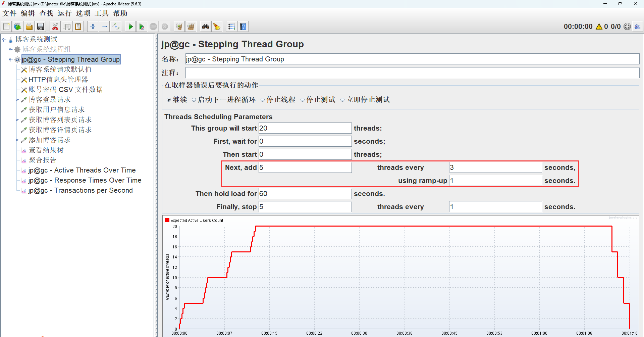The width and height of the screenshot is (644, 337).
Task: Click the Copy toolbar icon
Action: (x=67, y=27)
